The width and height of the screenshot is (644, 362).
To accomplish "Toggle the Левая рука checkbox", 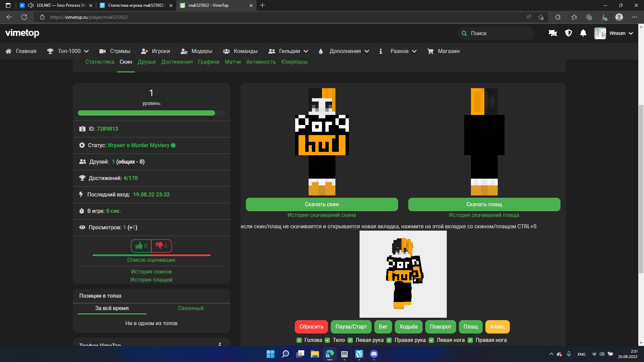I will (350, 340).
